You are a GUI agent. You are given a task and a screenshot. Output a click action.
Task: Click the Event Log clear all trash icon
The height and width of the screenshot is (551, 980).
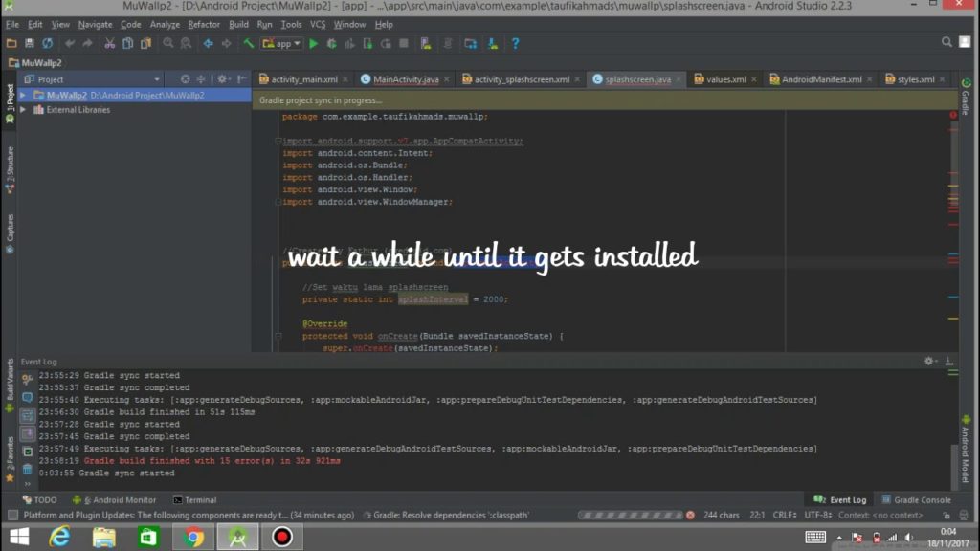[28, 469]
